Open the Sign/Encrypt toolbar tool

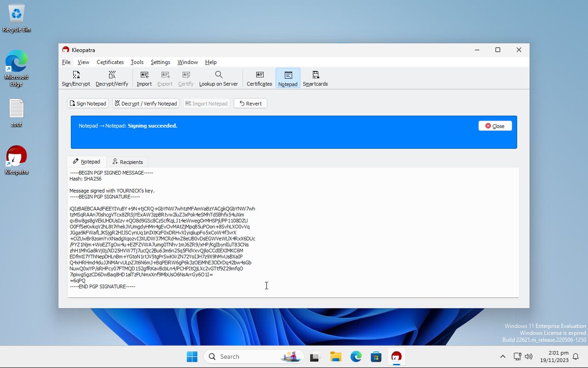point(76,78)
